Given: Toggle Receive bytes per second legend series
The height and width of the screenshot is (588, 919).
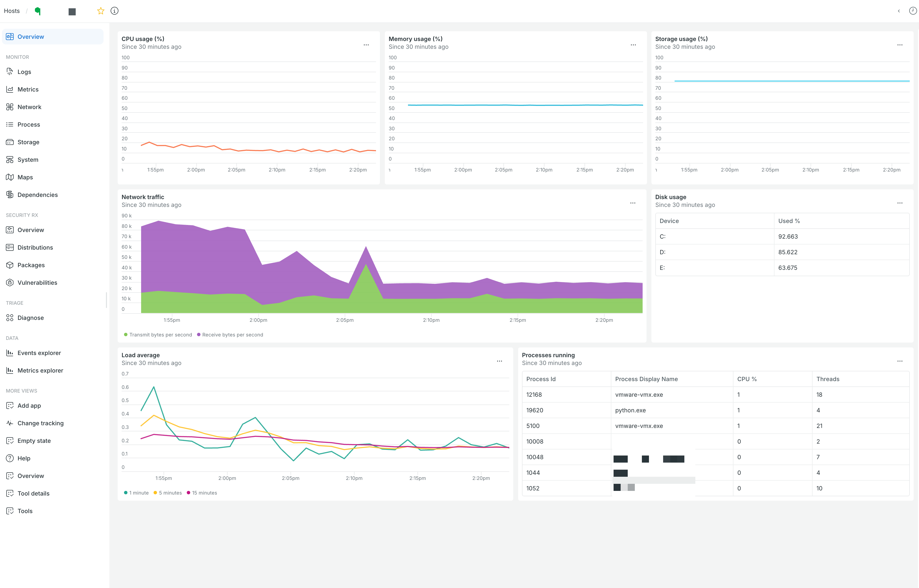Looking at the screenshot, I should coord(230,335).
